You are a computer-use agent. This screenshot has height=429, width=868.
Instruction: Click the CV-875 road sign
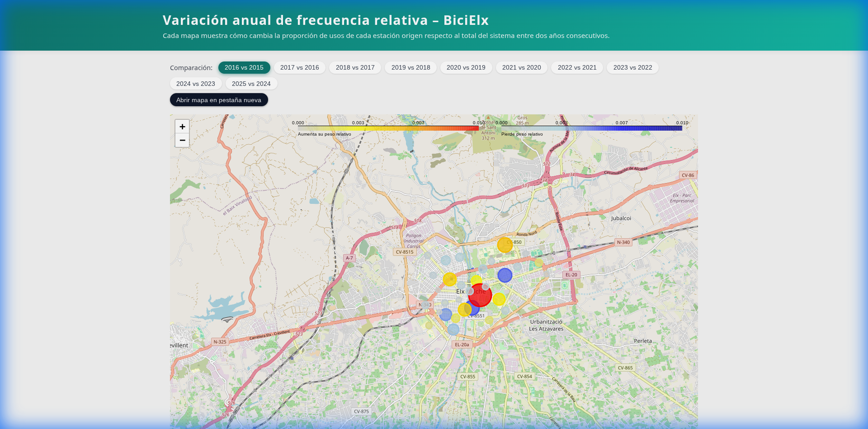[x=362, y=411]
